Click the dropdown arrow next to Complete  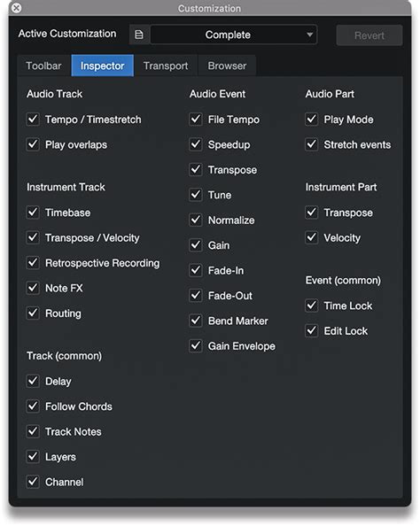tap(309, 35)
